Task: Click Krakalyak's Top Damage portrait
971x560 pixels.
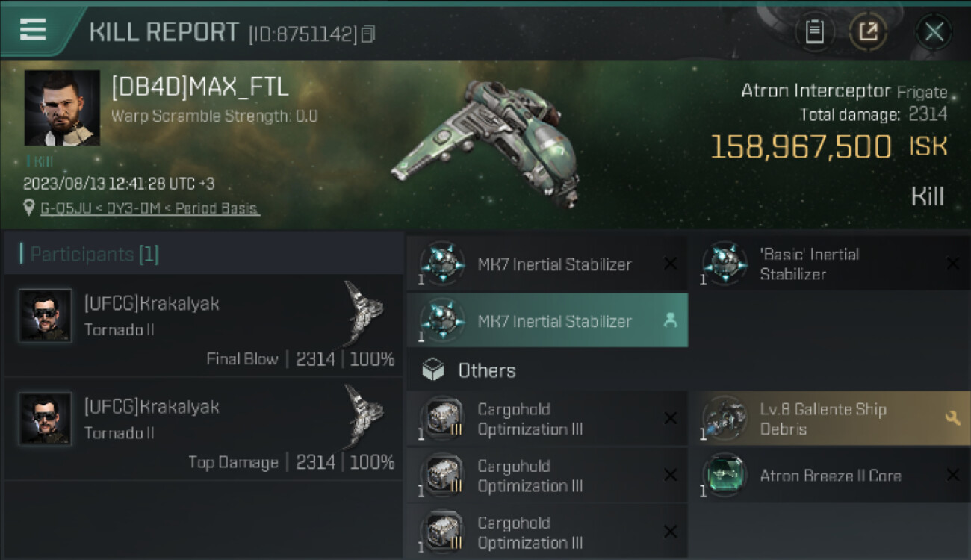Action: click(x=46, y=418)
